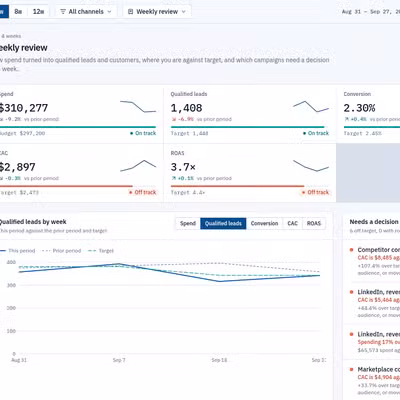Toggle the Prior period legend entry
The height and width of the screenshot is (400, 400).
62,251
